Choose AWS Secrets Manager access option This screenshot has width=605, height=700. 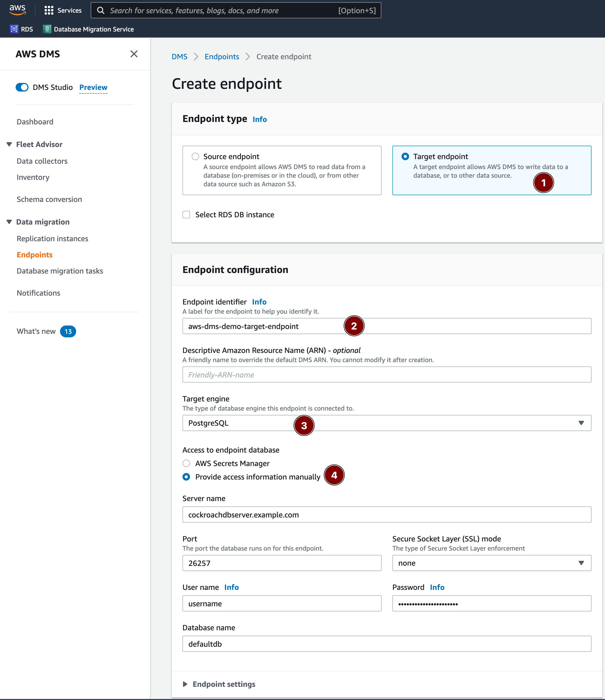coord(186,463)
